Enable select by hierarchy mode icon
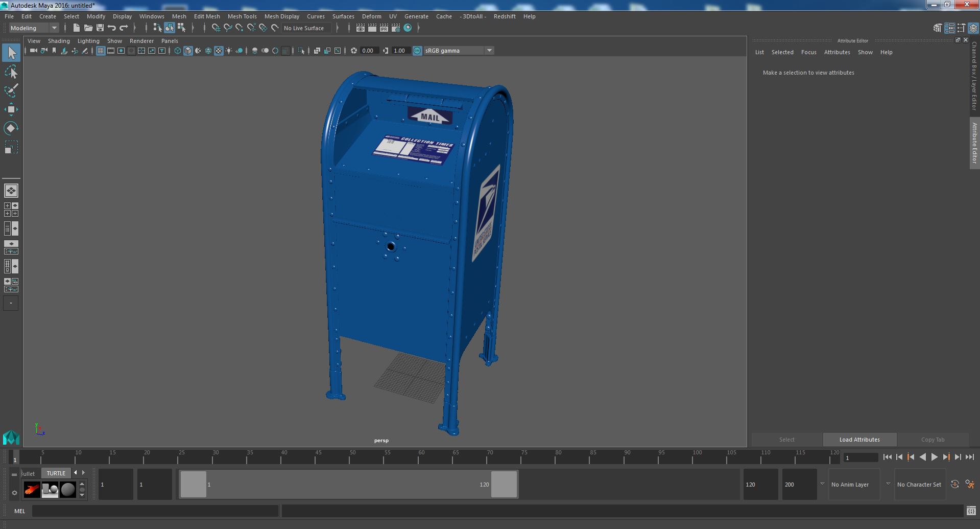Viewport: 980px width, 529px height. 157,28
